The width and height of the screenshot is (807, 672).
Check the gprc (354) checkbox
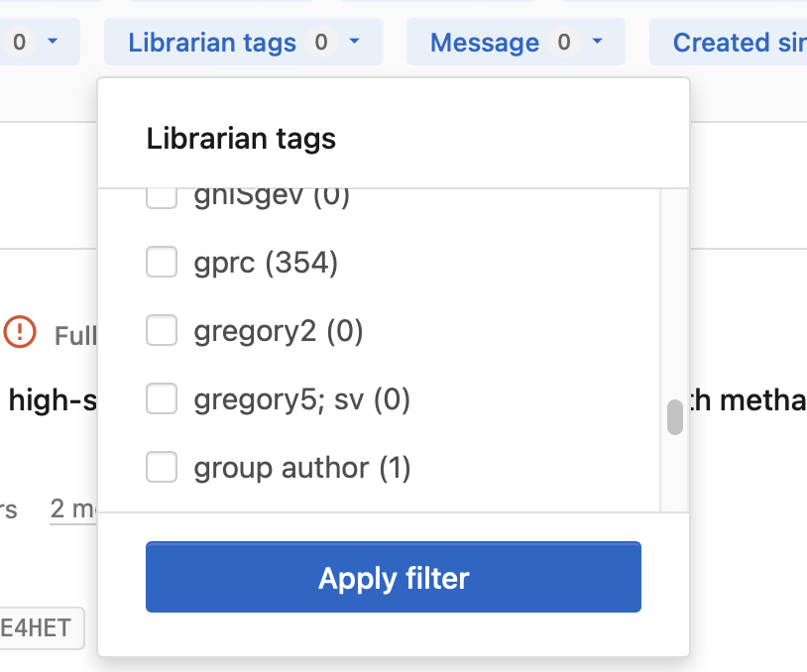tap(162, 262)
